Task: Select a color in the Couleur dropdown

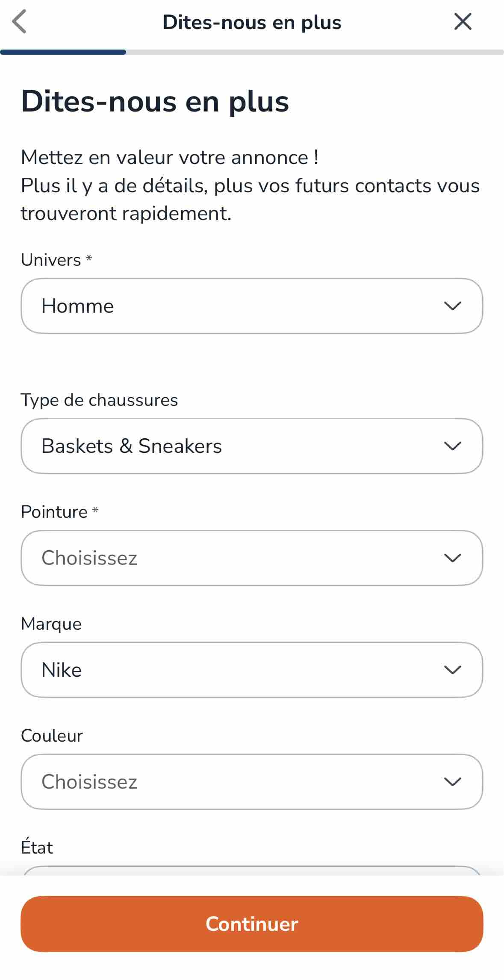Action: [239, 782]
